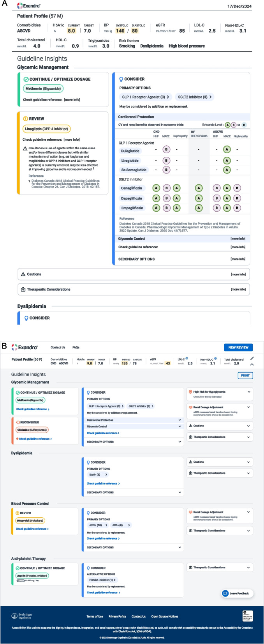Open Open Source Notices in the footer
The image size is (264, 644).
[x=165, y=616]
